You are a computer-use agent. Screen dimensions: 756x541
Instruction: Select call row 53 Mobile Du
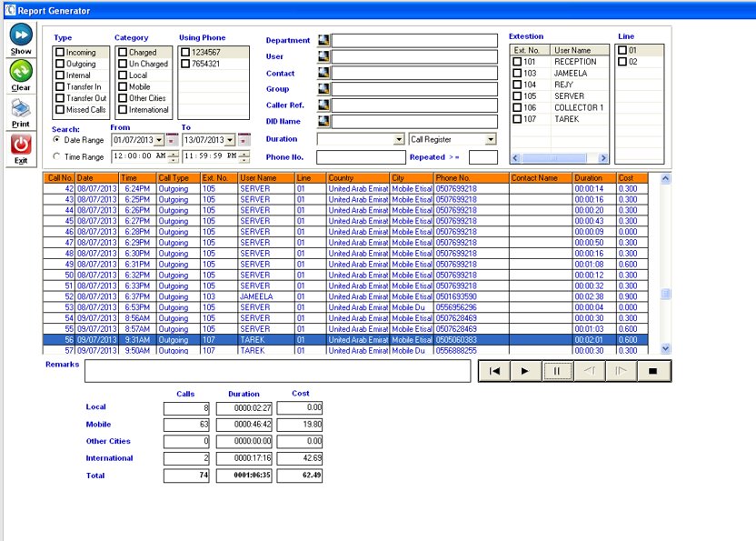(345, 307)
